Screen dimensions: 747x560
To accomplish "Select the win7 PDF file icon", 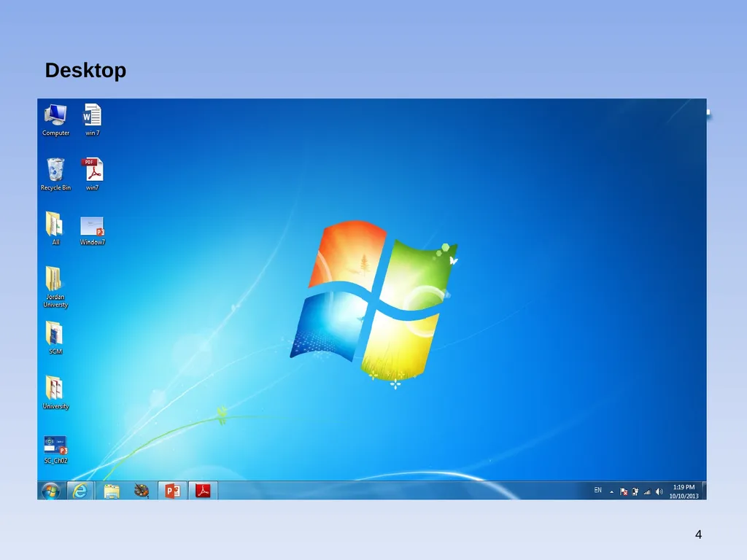I will (x=93, y=174).
